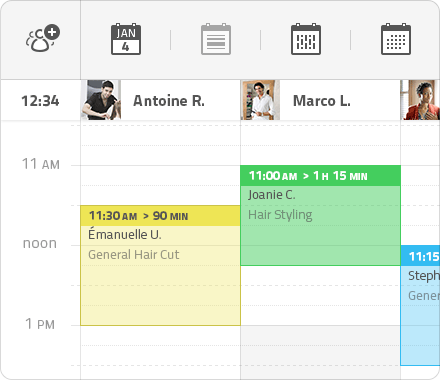Open Marco L.'s profile photo
This screenshot has width=440, height=380.
[x=260, y=100]
